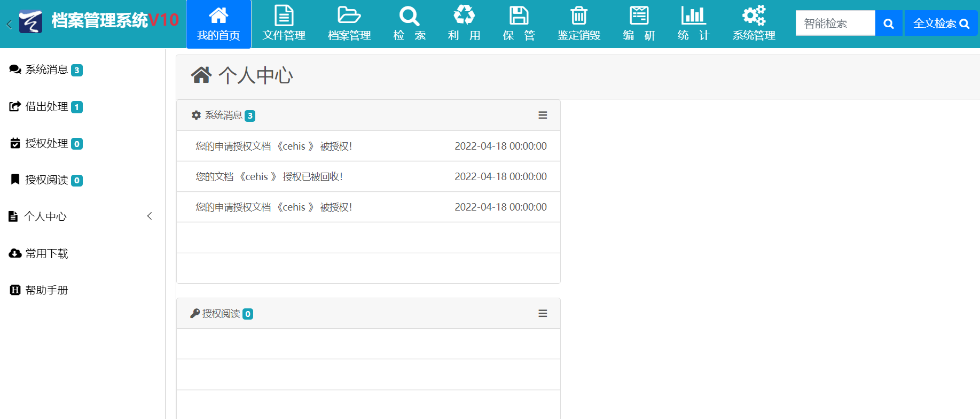The width and height of the screenshot is (980, 419).
Task: Open the 鉴定销毁 trash can icon
Action: pos(579,16)
